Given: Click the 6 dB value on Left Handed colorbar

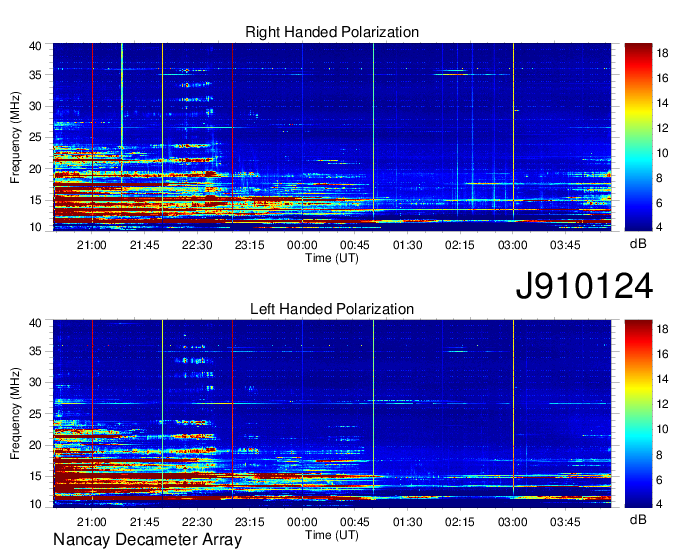Looking at the screenshot, I should tap(660, 480).
